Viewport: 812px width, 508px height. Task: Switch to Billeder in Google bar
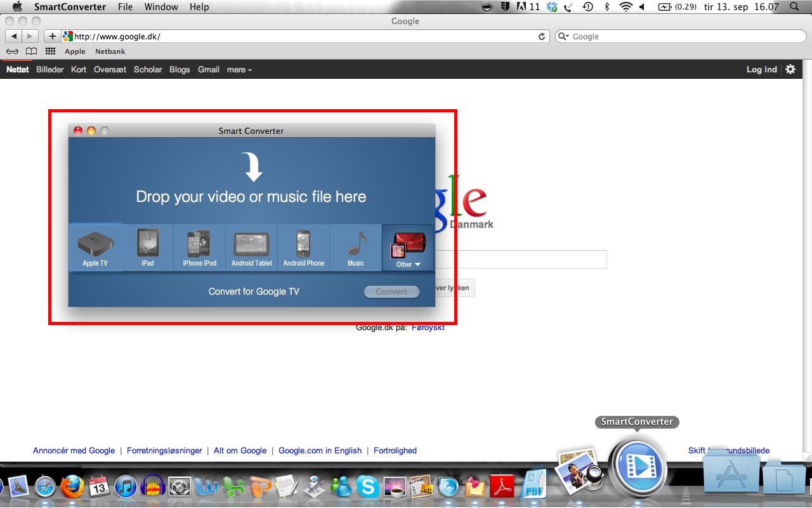pyautogui.click(x=50, y=69)
